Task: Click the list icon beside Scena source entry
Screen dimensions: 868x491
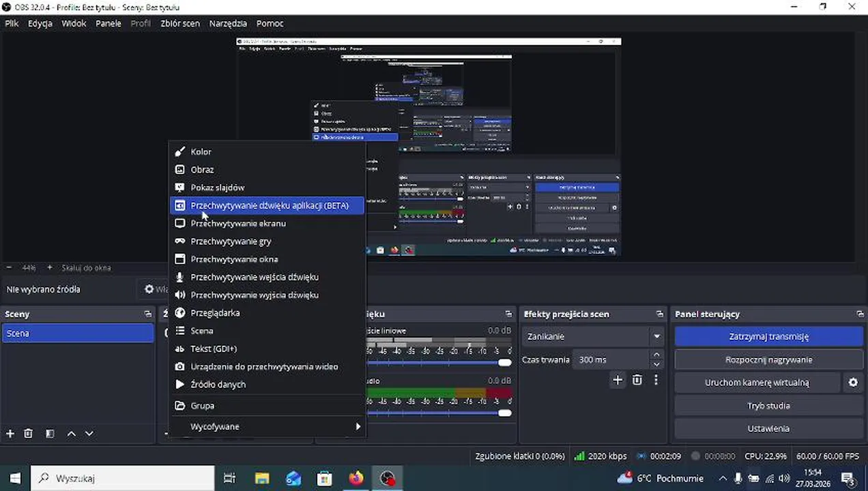Action: (x=180, y=331)
